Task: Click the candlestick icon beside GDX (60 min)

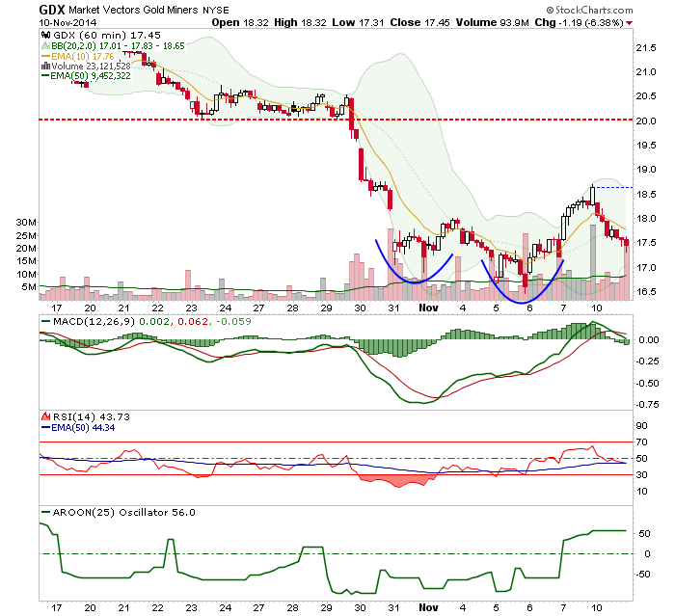Action: pos(45,36)
